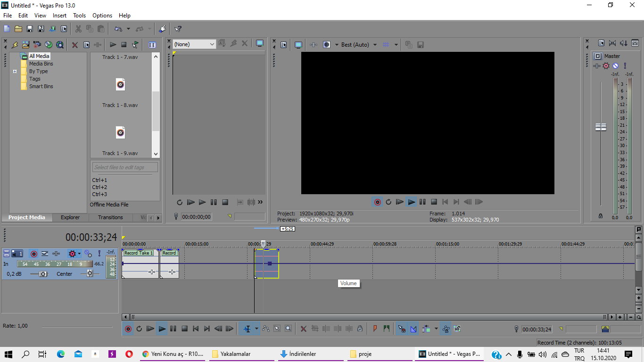Toggle Auto Preview in Project Media
644x362 pixels.
[135, 45]
